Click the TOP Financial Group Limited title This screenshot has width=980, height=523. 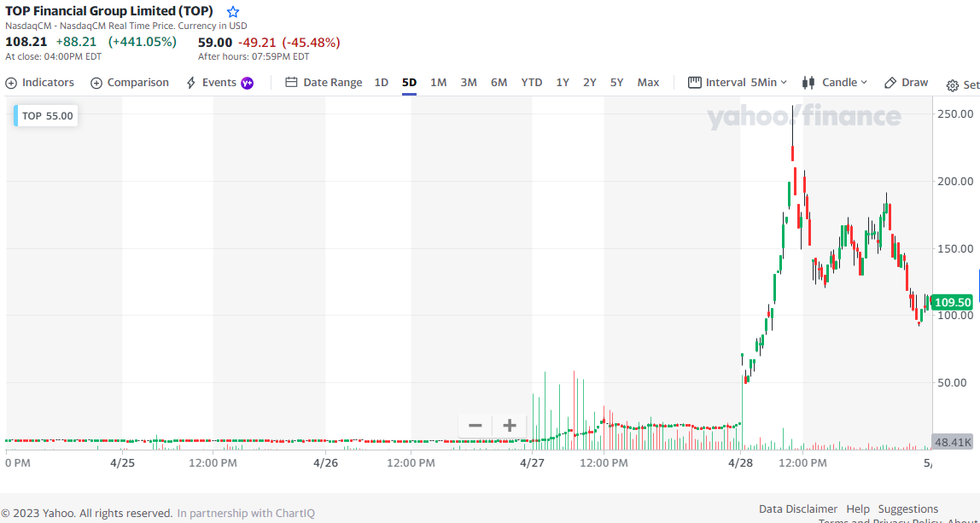(x=109, y=11)
